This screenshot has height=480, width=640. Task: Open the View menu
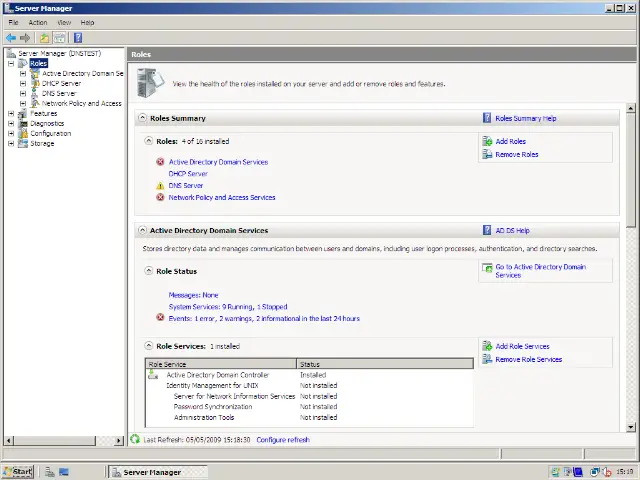tap(64, 22)
